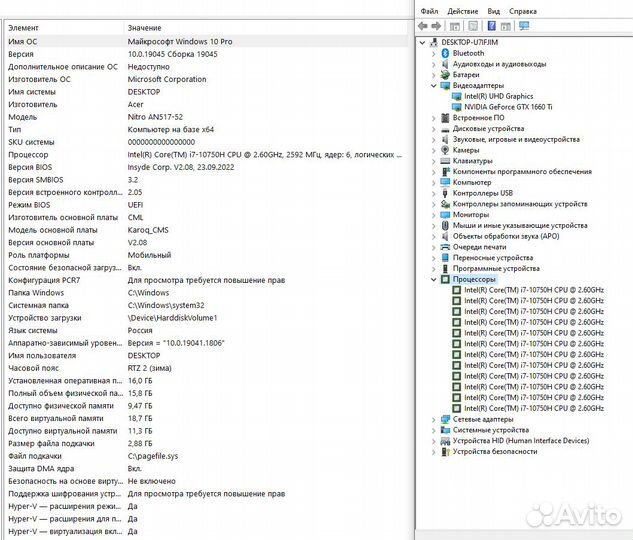Select Звуковые, игровые и видеоустройства item
This screenshot has width=633, height=540.
pos(516,139)
